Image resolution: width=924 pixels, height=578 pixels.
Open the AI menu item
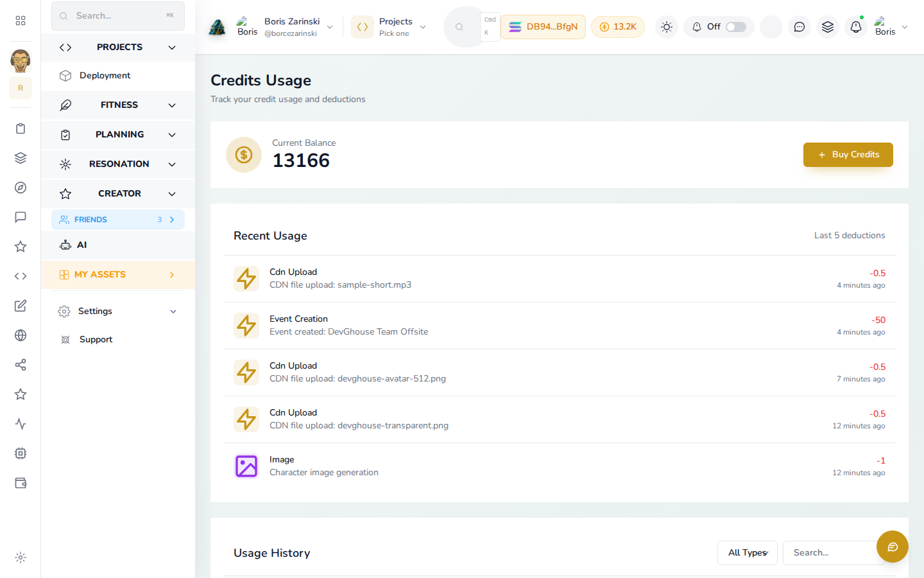tap(118, 245)
